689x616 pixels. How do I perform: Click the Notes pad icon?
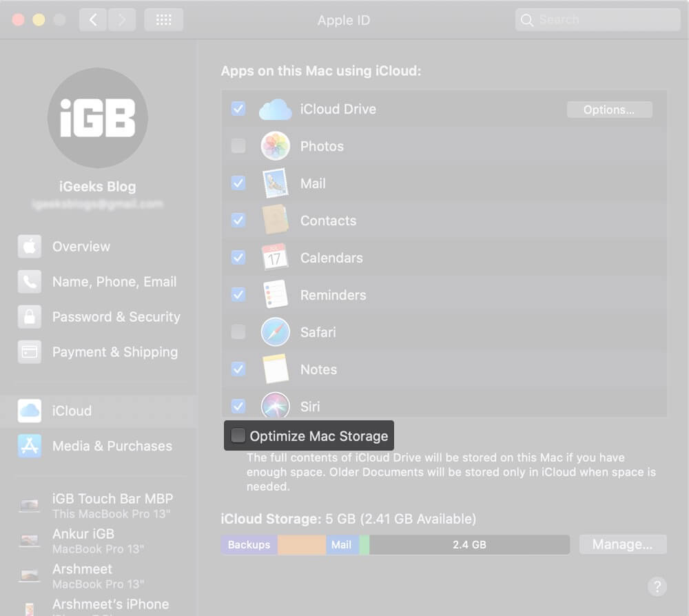275,369
